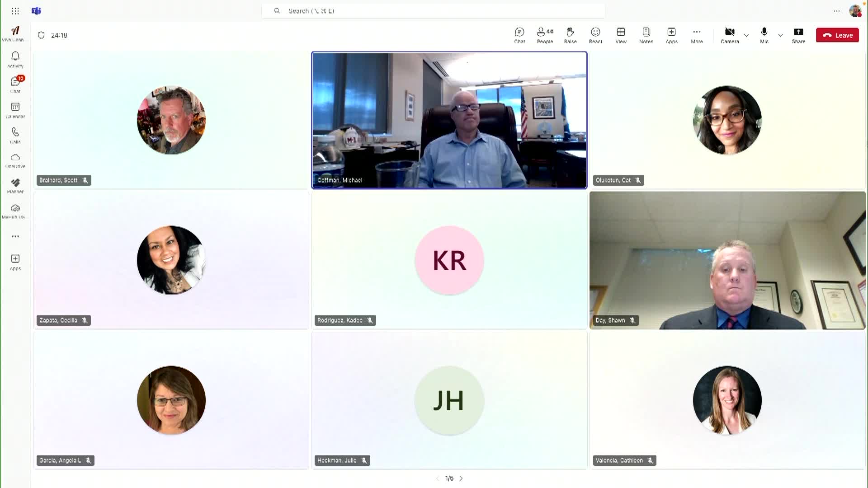
Task: Leave the meeting
Action: pos(837,35)
